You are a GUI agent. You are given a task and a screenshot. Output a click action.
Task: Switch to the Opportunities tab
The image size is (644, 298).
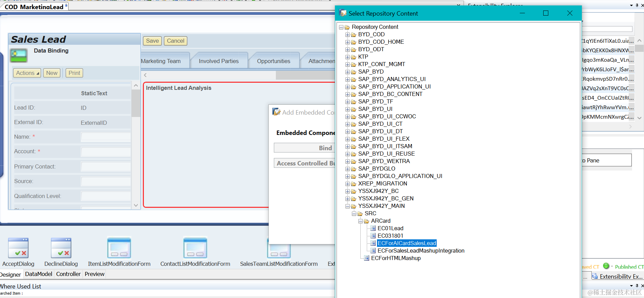point(273,61)
